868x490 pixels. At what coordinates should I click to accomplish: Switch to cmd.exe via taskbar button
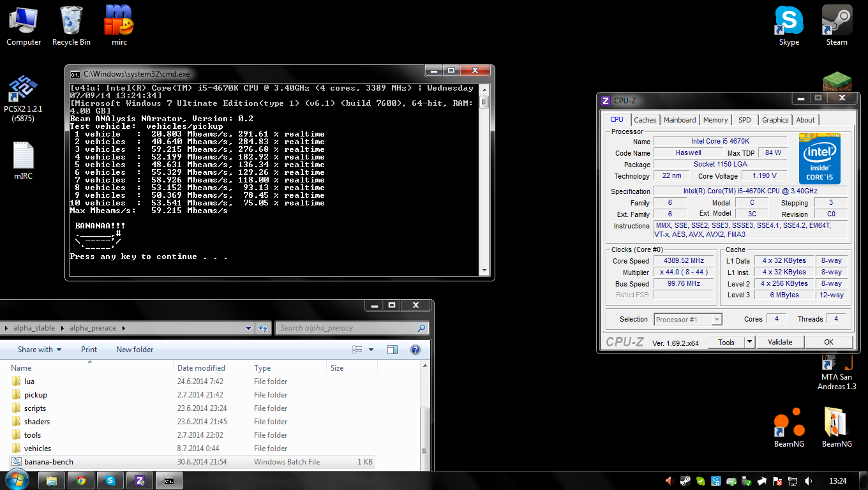tap(169, 480)
